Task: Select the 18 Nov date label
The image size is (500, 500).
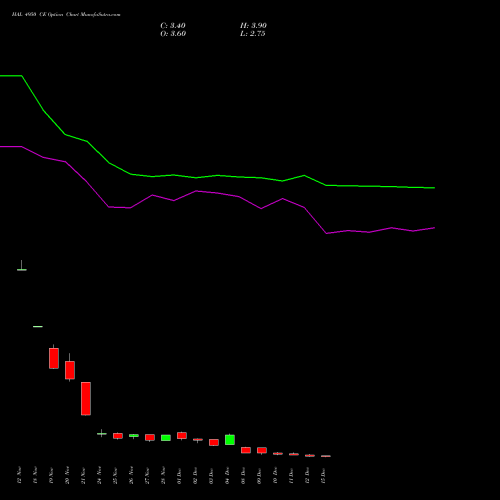Action: (x=35, y=475)
